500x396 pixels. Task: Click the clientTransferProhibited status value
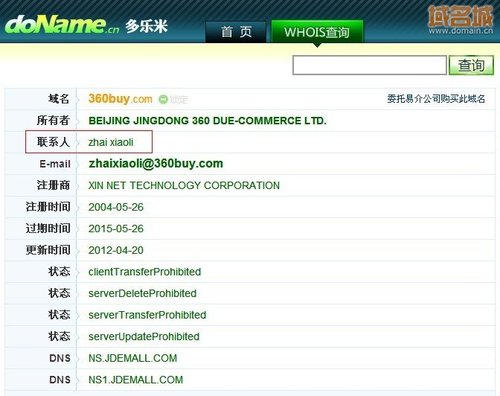coord(145,272)
